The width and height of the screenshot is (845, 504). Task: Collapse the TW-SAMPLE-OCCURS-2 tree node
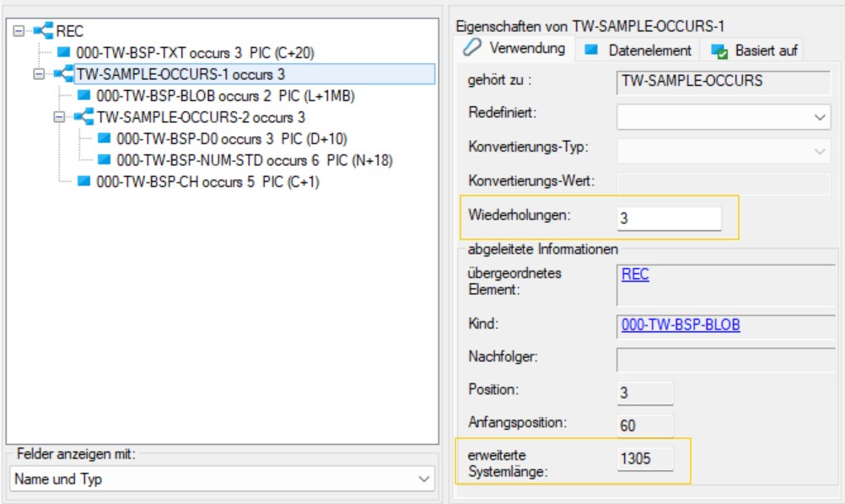pos(59,117)
